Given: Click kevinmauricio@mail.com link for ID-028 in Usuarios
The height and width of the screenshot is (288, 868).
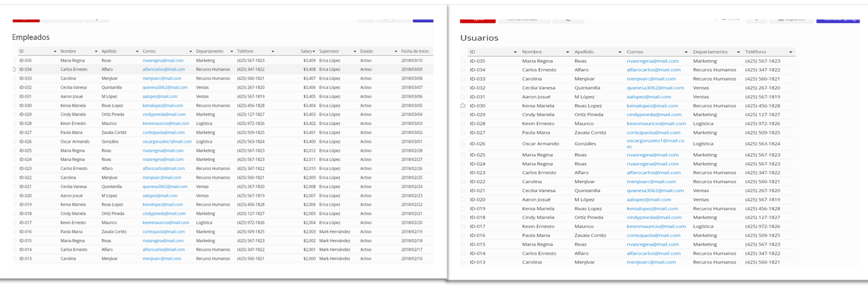Looking at the screenshot, I should 656,123.
